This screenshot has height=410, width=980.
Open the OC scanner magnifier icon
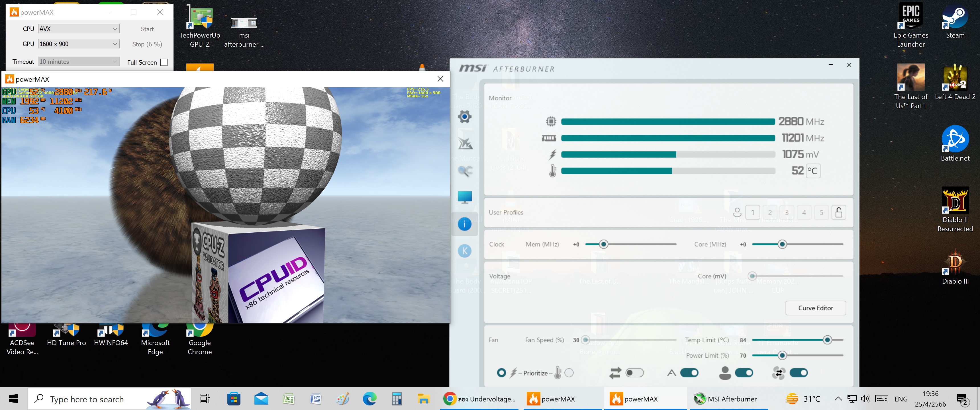point(465,171)
